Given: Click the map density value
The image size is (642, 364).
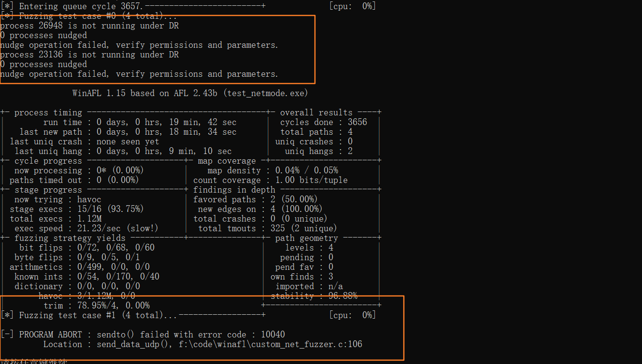Looking at the screenshot, I should click(x=306, y=170).
